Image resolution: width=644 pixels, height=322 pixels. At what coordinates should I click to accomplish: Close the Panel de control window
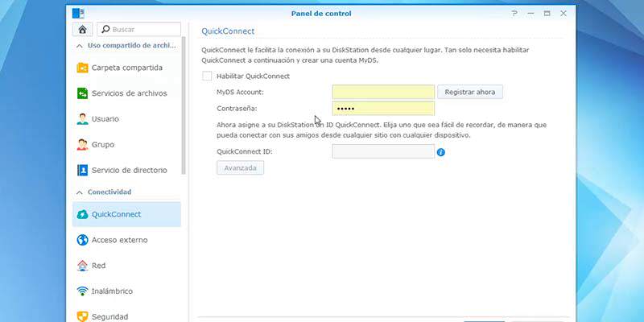click(563, 14)
